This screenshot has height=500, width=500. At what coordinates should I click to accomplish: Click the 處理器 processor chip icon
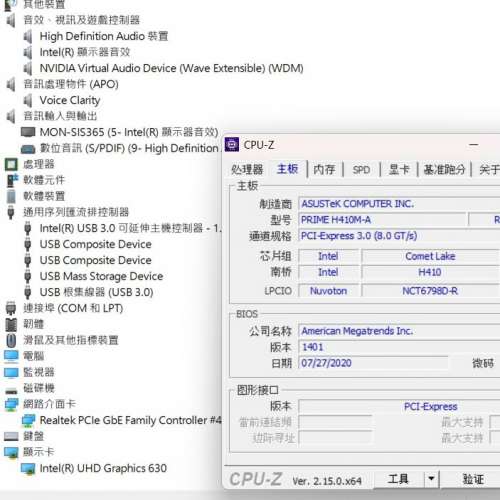click(11, 164)
